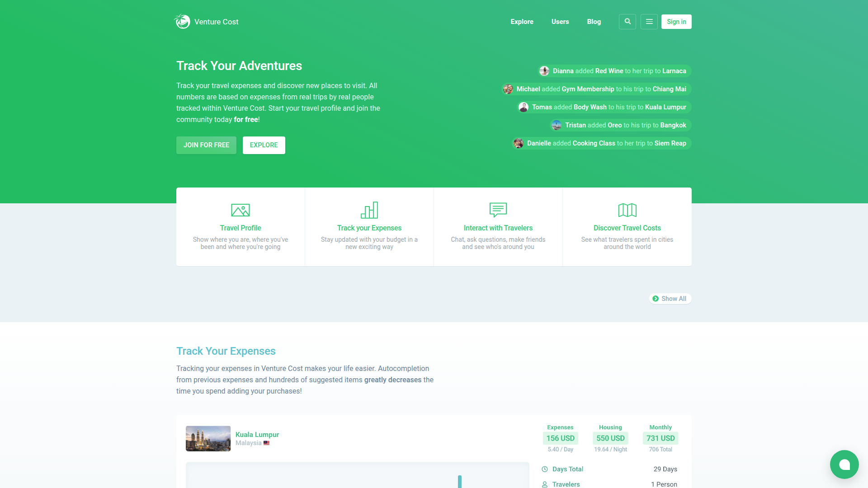Image resolution: width=868 pixels, height=488 pixels.
Task: Click Tomas's avatar in activity feed
Action: click(524, 107)
